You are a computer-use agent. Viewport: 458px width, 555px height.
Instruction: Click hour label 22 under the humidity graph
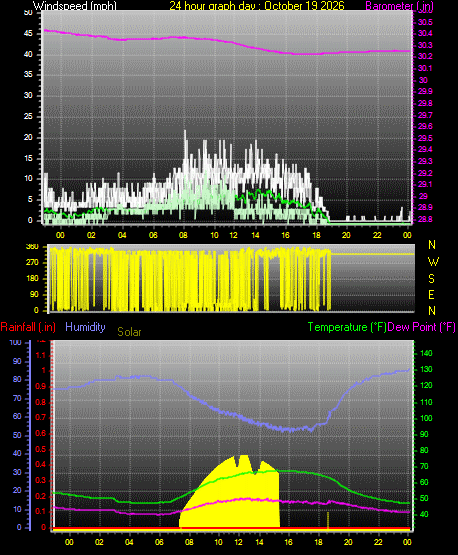coord(378,542)
